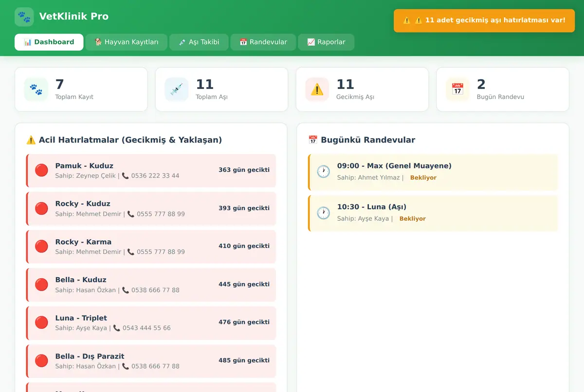Click the overdue vaccine reminder alert banner

[484, 20]
